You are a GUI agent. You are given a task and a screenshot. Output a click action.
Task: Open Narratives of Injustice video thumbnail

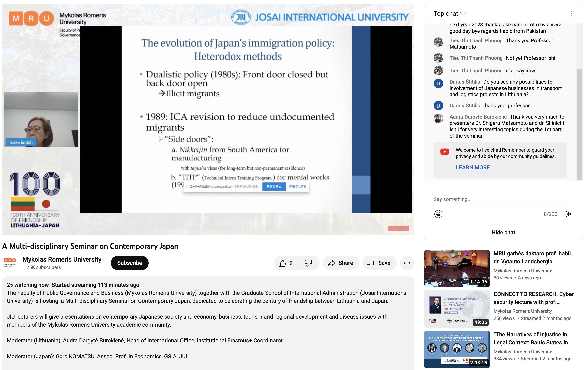[x=457, y=349]
